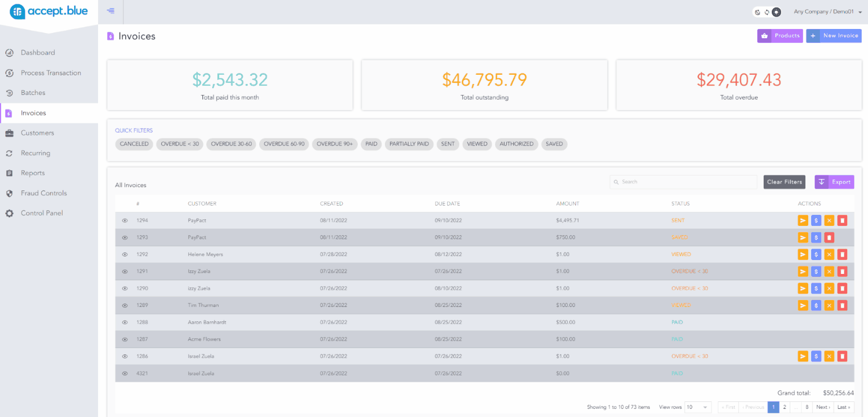Click the Control Panel gear icon
The width and height of the screenshot is (868, 417).
(9, 213)
